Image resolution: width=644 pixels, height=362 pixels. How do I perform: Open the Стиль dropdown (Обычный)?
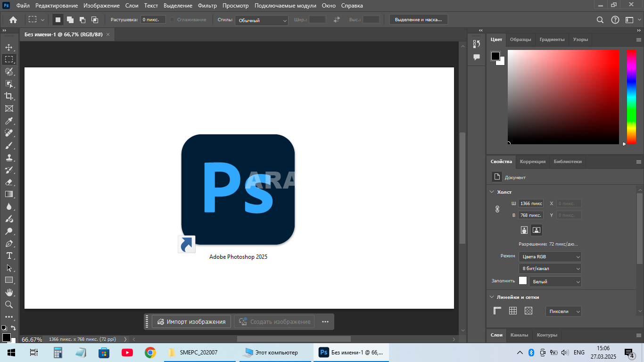coord(262,20)
